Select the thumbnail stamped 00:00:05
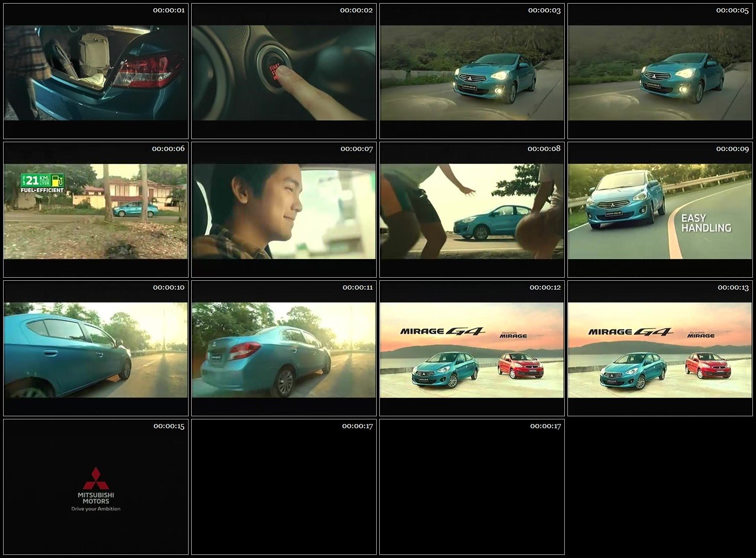Image resolution: width=756 pixels, height=558 pixels. pos(660,71)
